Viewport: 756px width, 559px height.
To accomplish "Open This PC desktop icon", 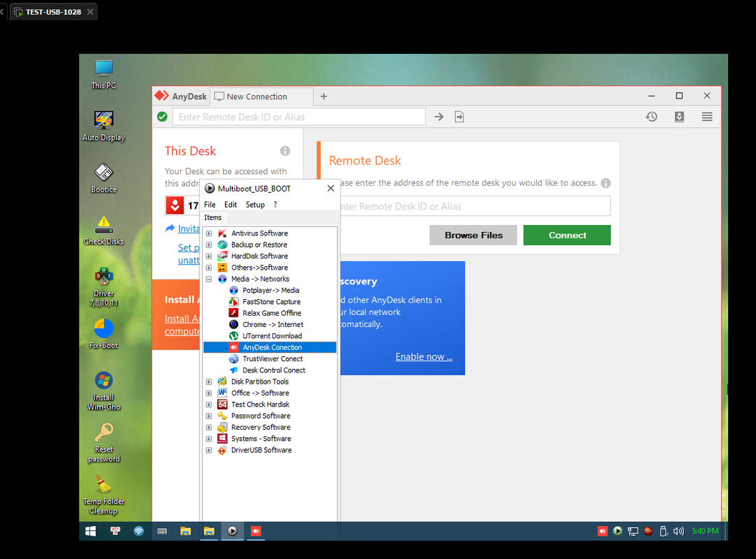I will [x=103, y=74].
